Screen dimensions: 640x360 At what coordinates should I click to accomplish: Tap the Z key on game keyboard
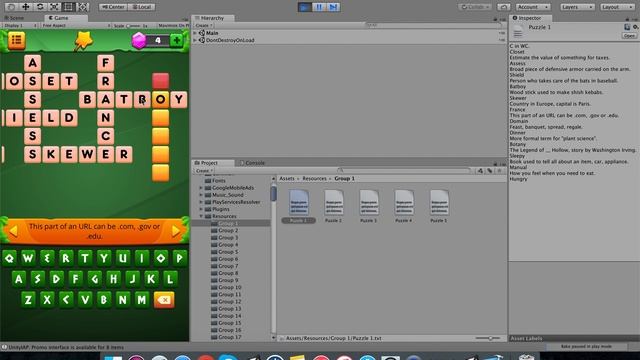click(x=28, y=300)
